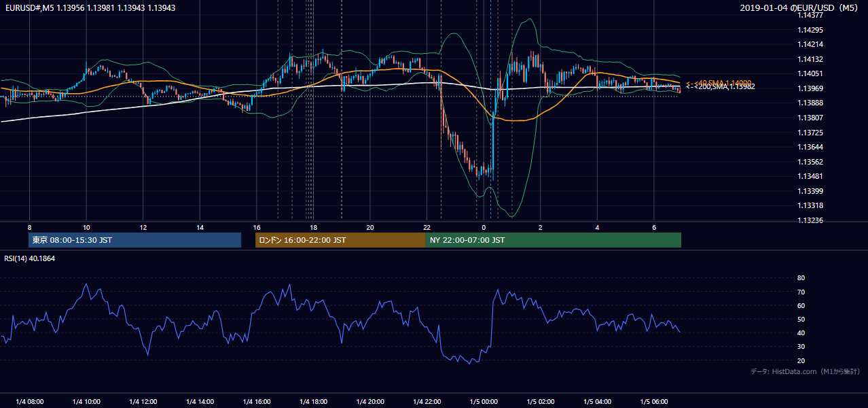Click the price axis label 1.14214
This screenshot has width=868, height=408.
point(810,44)
